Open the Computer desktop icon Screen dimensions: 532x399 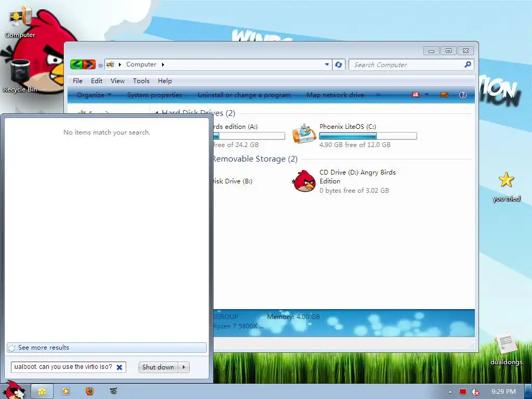click(x=20, y=22)
